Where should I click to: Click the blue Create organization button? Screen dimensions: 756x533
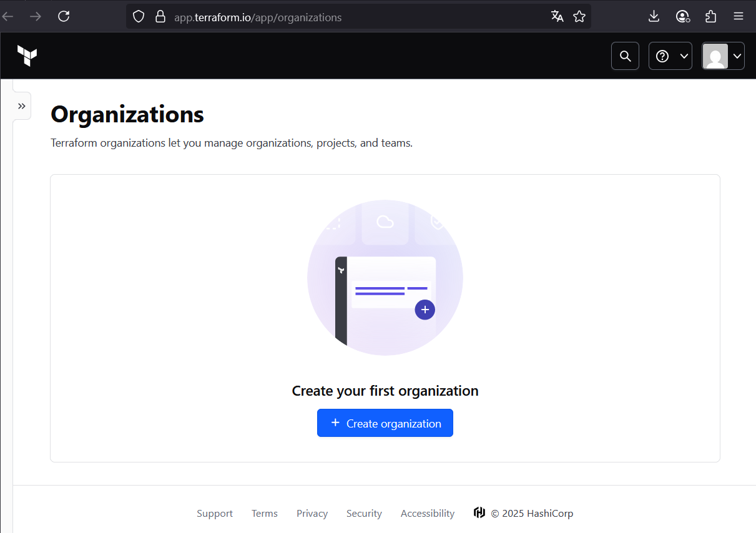[x=385, y=423]
